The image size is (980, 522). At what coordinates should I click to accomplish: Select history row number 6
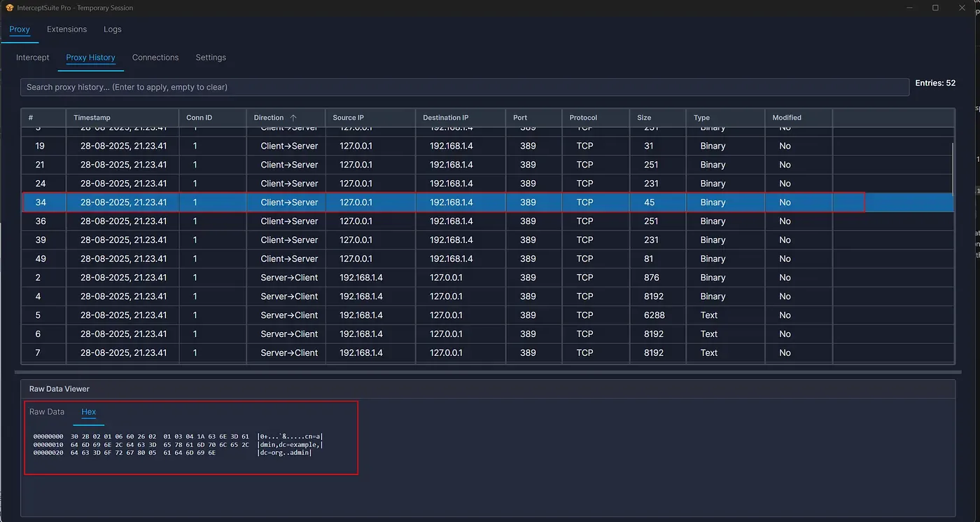click(x=487, y=334)
